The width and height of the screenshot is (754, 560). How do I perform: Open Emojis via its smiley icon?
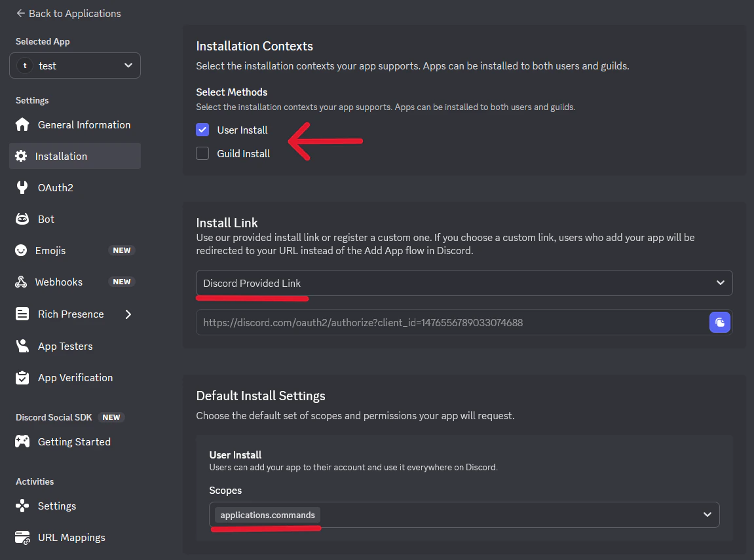(x=23, y=250)
